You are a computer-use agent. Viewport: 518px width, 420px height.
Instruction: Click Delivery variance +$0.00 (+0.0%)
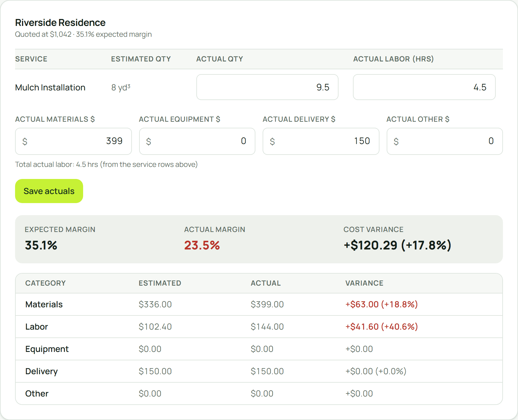click(376, 371)
